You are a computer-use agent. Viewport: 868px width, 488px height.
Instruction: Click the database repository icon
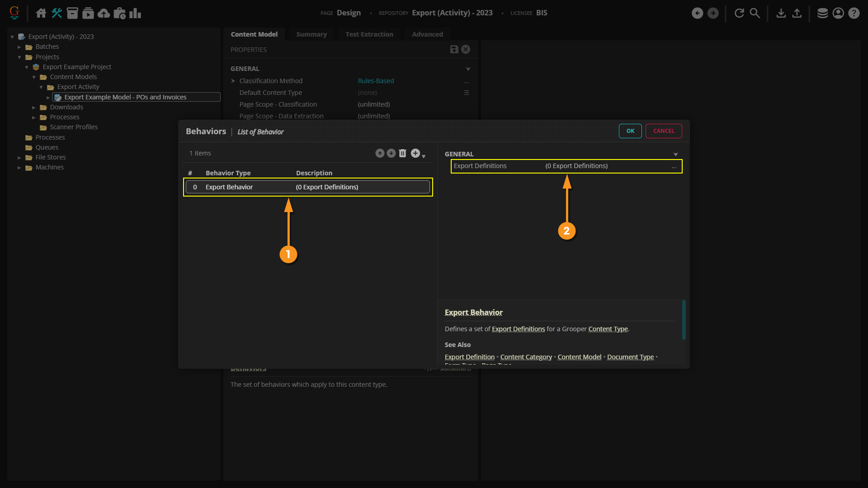(822, 13)
